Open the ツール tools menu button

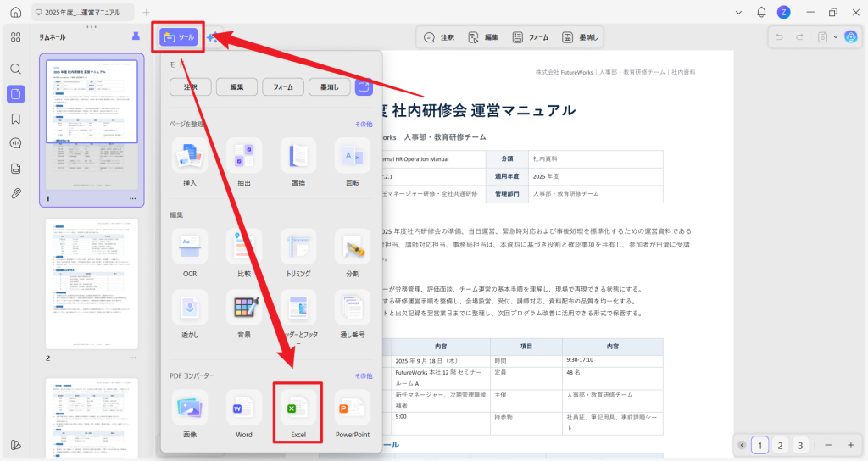pyautogui.click(x=178, y=37)
